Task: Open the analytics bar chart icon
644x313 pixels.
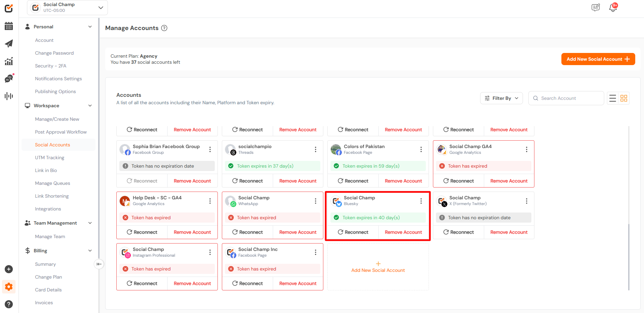Action: click(x=9, y=61)
